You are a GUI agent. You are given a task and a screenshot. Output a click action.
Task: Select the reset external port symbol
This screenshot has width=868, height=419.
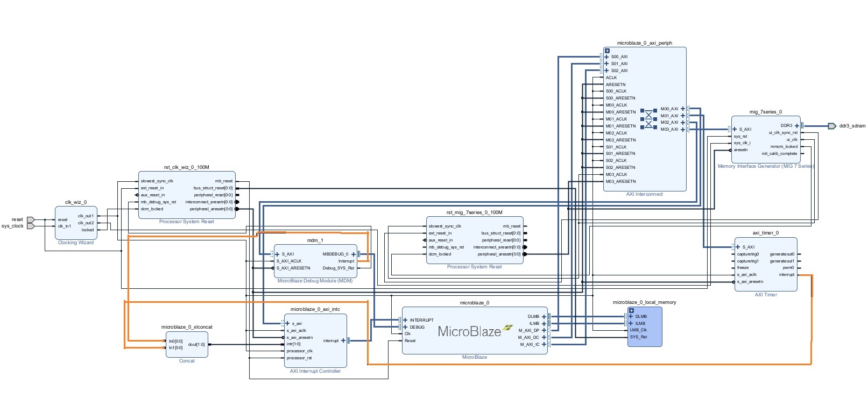[x=31, y=219]
